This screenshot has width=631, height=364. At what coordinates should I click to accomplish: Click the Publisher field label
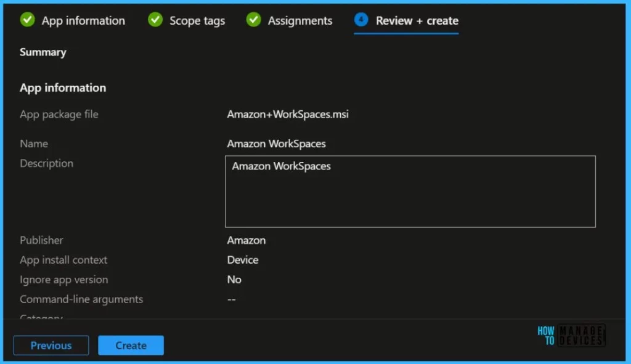tap(41, 240)
